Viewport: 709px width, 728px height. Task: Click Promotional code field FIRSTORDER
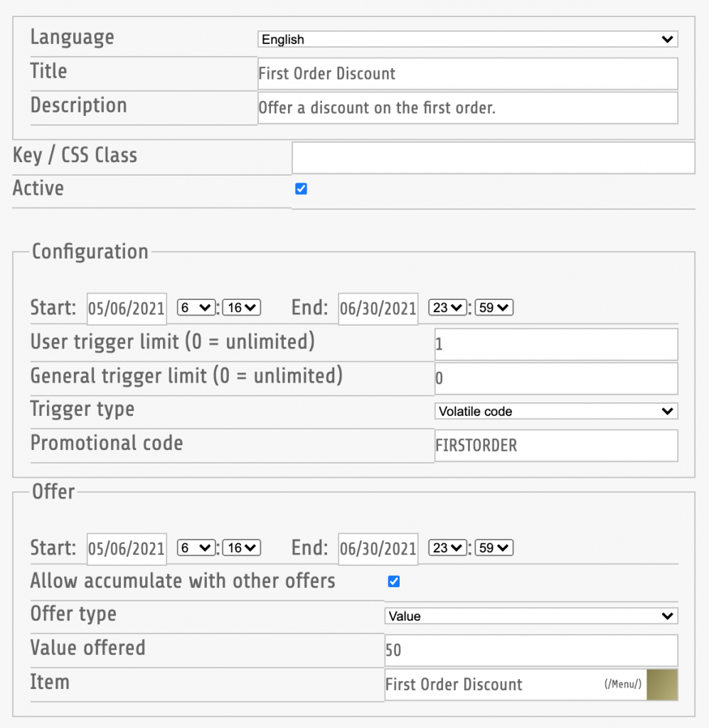[556, 446]
